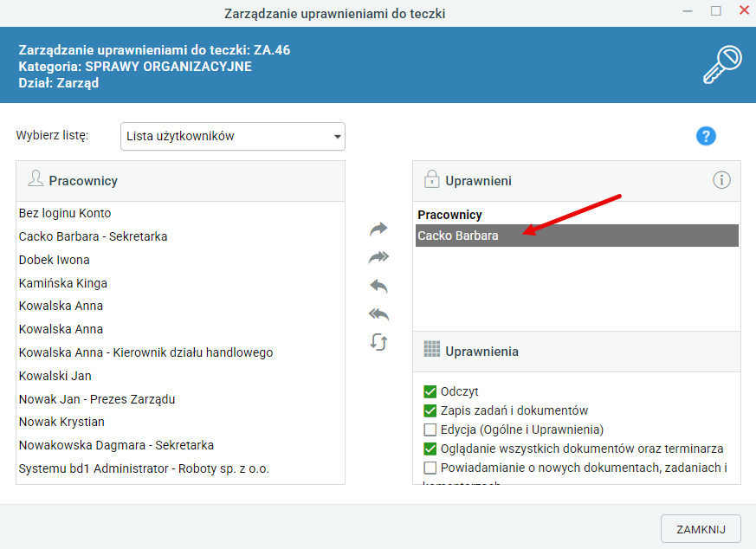Remove selected user with single left arrow
Screen dimensions: 756x549
pyautogui.click(x=378, y=287)
